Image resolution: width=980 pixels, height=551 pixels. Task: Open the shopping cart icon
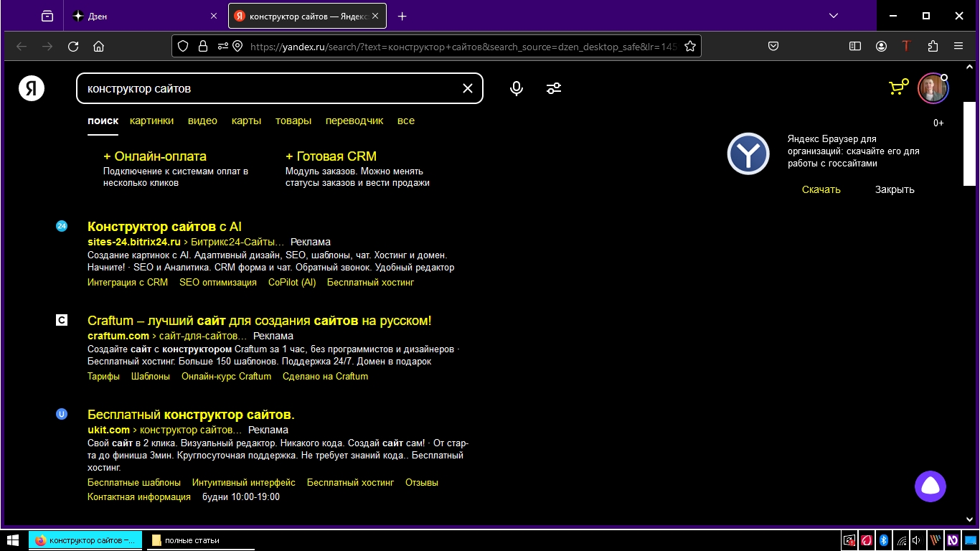pos(898,88)
